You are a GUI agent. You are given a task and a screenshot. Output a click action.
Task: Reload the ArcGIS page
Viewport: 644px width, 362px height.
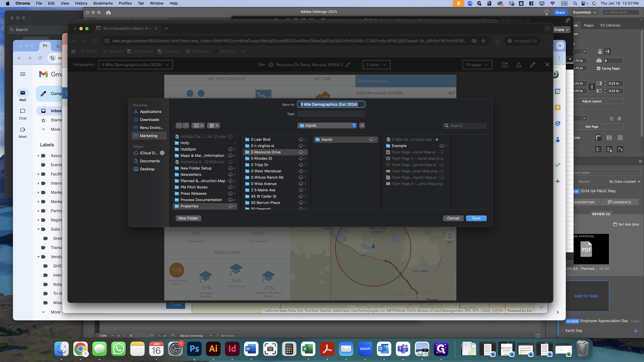(x=94, y=41)
